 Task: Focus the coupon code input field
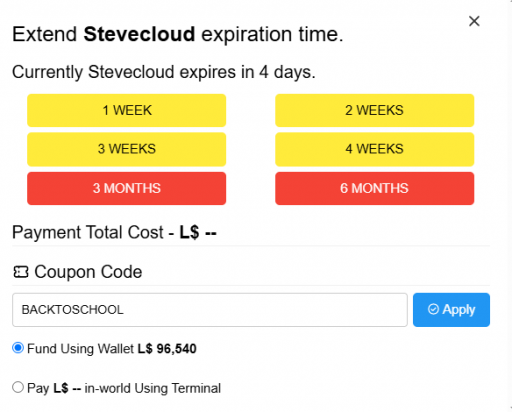[x=210, y=310]
